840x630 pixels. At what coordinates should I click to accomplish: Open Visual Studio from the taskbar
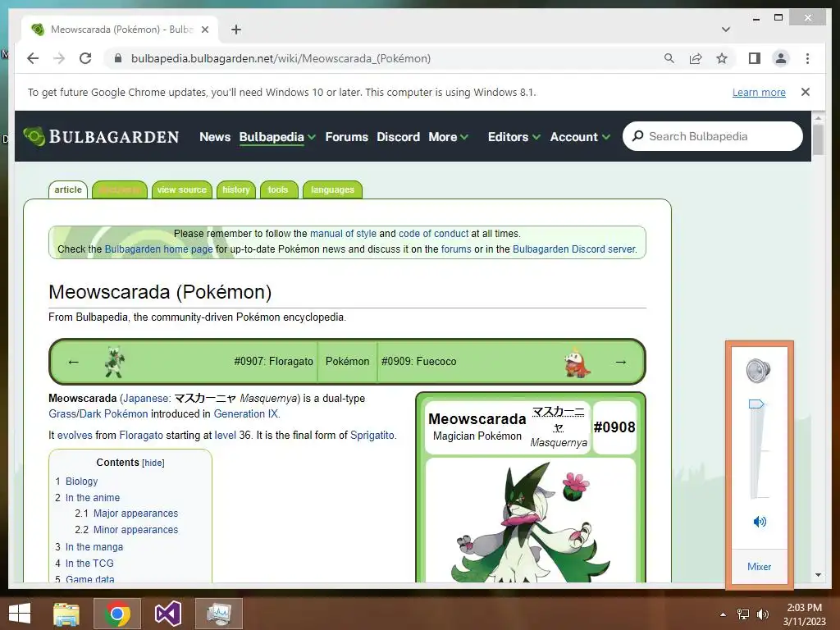[x=167, y=614]
